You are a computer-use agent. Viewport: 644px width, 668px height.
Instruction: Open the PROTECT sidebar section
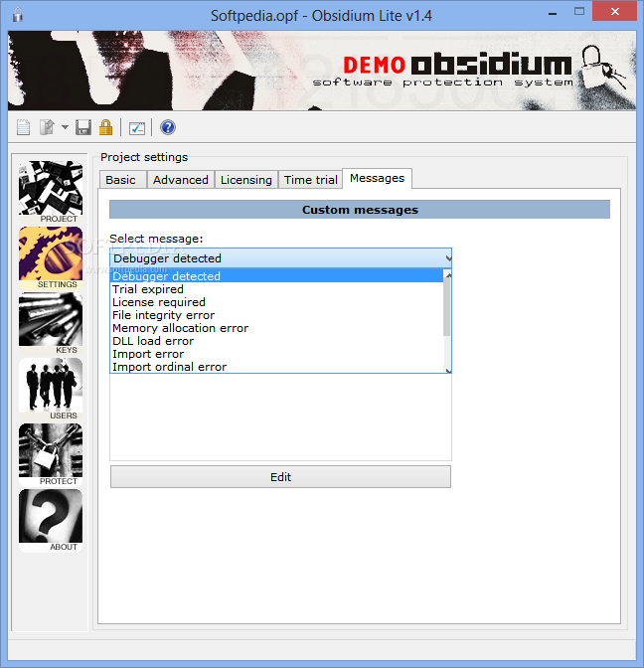[x=51, y=454]
